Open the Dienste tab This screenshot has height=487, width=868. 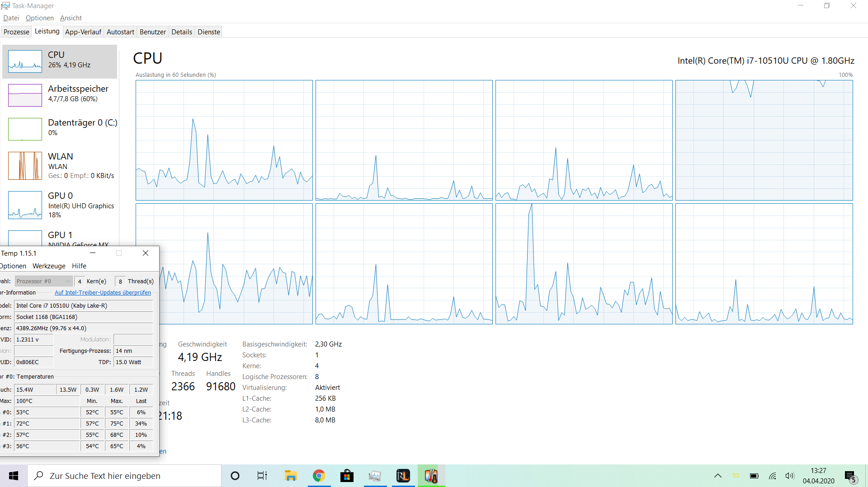(209, 32)
